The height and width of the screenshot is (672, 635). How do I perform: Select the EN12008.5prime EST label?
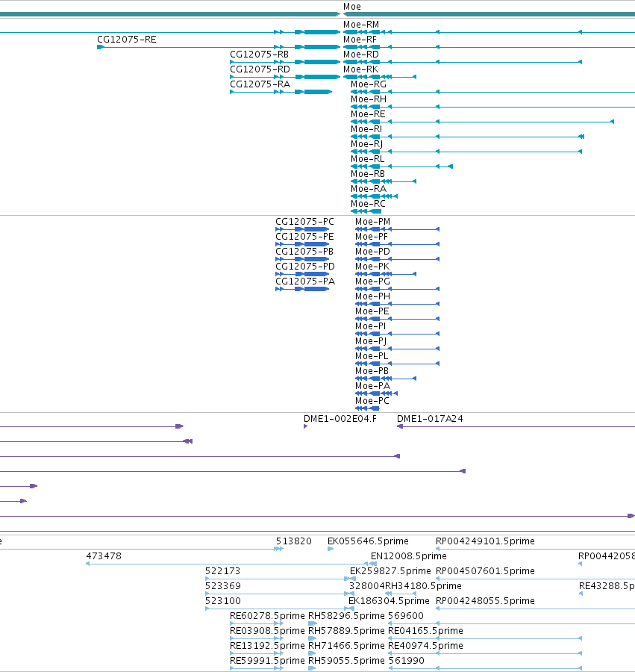click(x=408, y=556)
